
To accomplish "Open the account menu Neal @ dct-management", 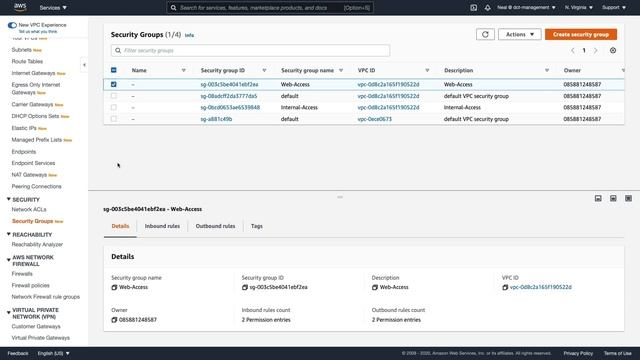I will pos(526,7).
